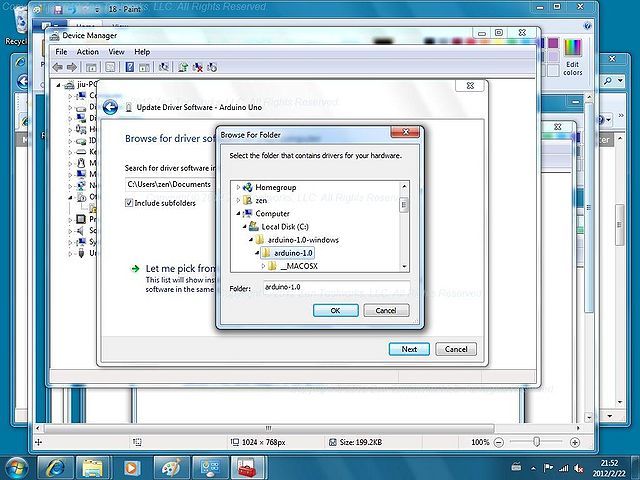The height and width of the screenshot is (480, 640).
Task: Click the zen user folder icon
Action: tap(247, 200)
